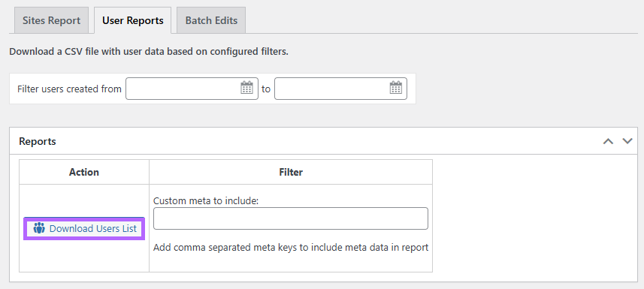Move the Reports panel up with the arrow
The width and height of the screenshot is (644, 289).
(x=608, y=141)
